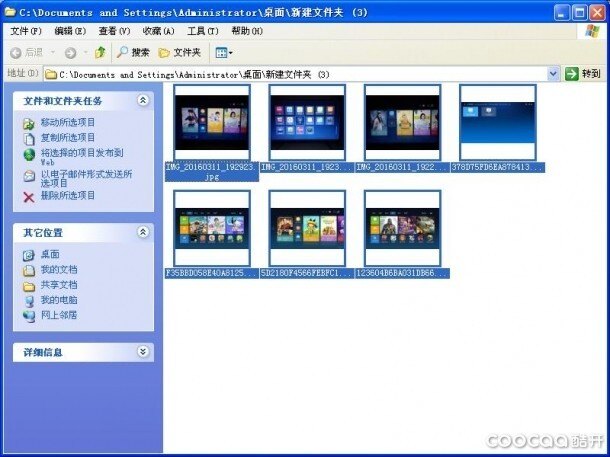Click the Back (后退) toolbar button

(x=27, y=52)
